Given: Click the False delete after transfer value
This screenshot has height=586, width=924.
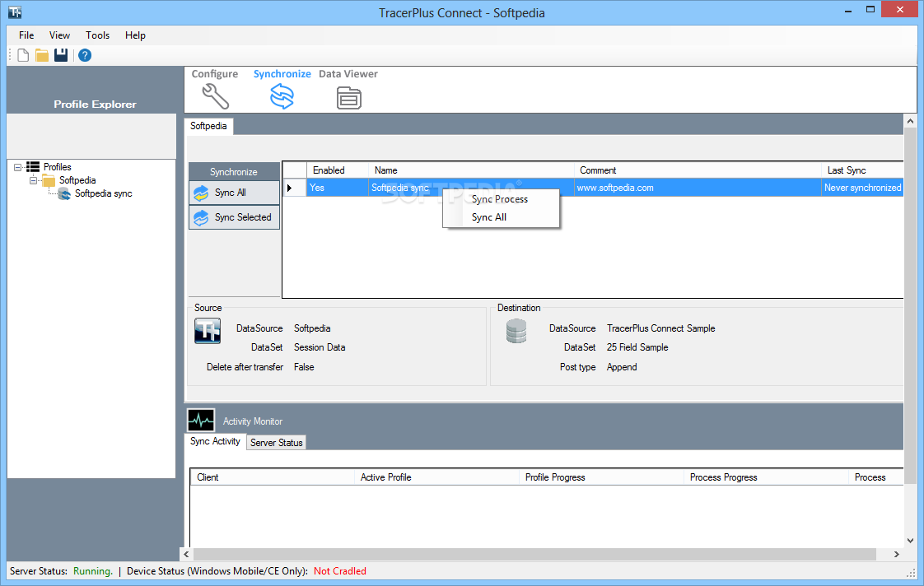Looking at the screenshot, I should [x=304, y=367].
